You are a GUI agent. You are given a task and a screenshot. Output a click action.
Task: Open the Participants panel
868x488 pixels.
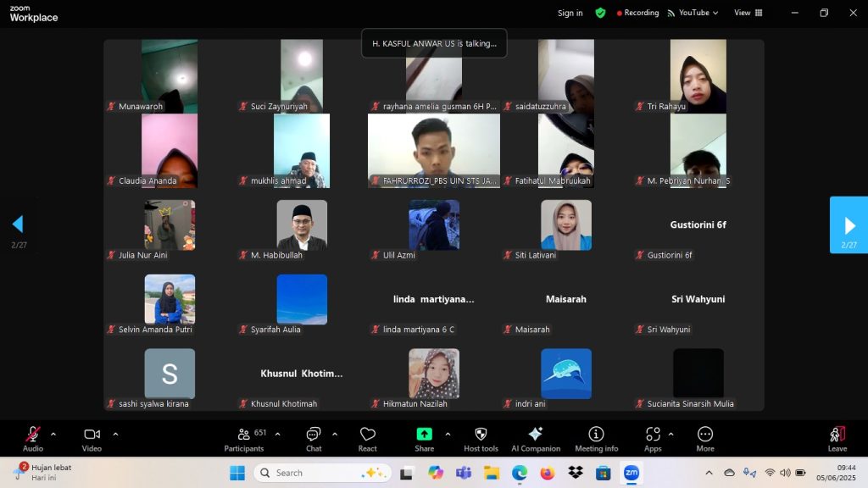point(244,438)
